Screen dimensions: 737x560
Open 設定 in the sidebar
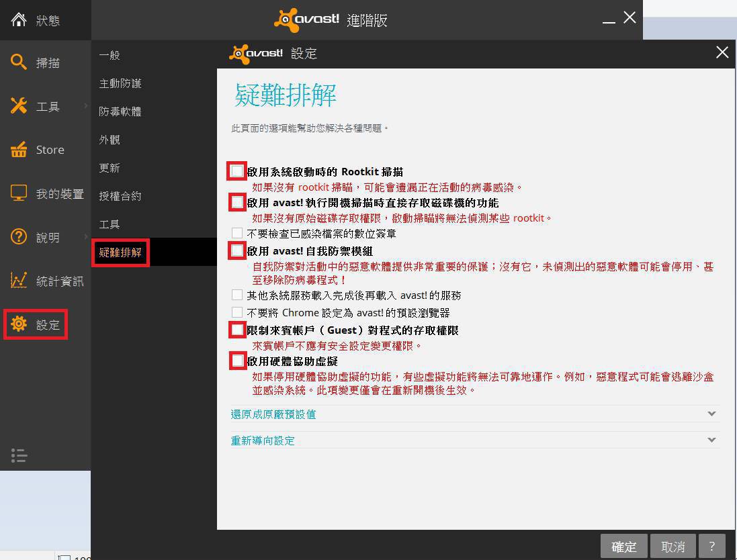(x=48, y=324)
